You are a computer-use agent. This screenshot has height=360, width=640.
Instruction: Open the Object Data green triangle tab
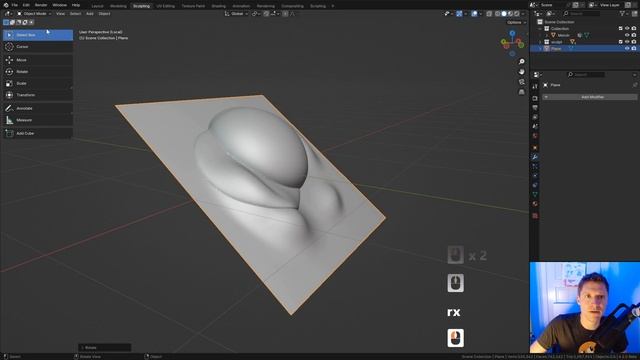coord(535,195)
